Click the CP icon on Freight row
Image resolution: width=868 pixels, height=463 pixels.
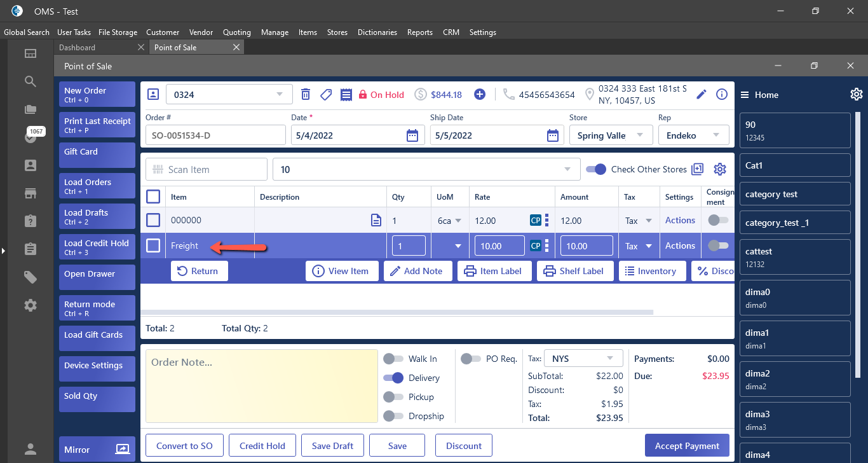point(535,246)
